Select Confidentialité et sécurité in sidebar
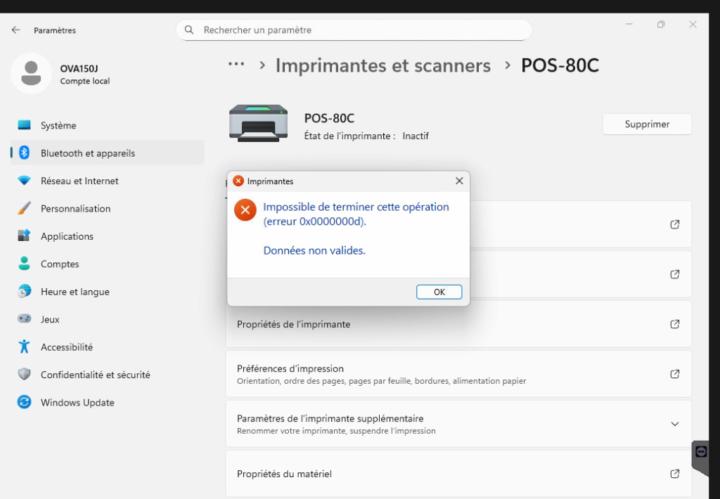720x499 pixels. (95, 375)
